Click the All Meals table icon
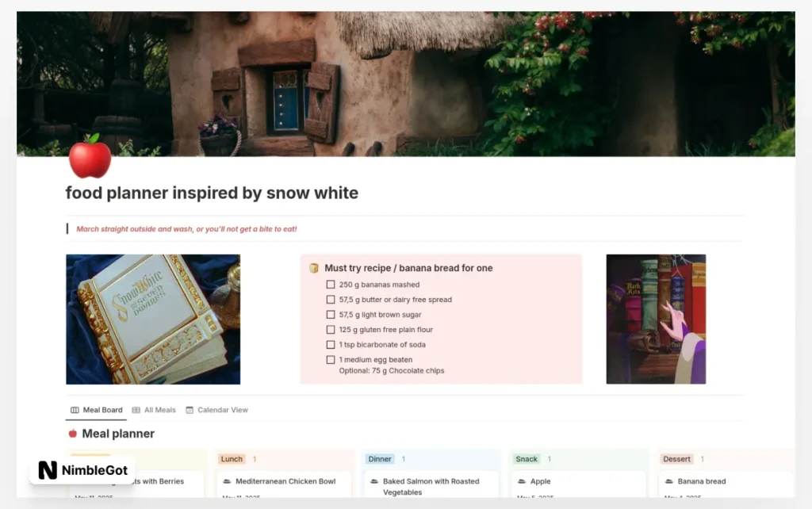The height and width of the screenshot is (509, 812). pos(136,410)
